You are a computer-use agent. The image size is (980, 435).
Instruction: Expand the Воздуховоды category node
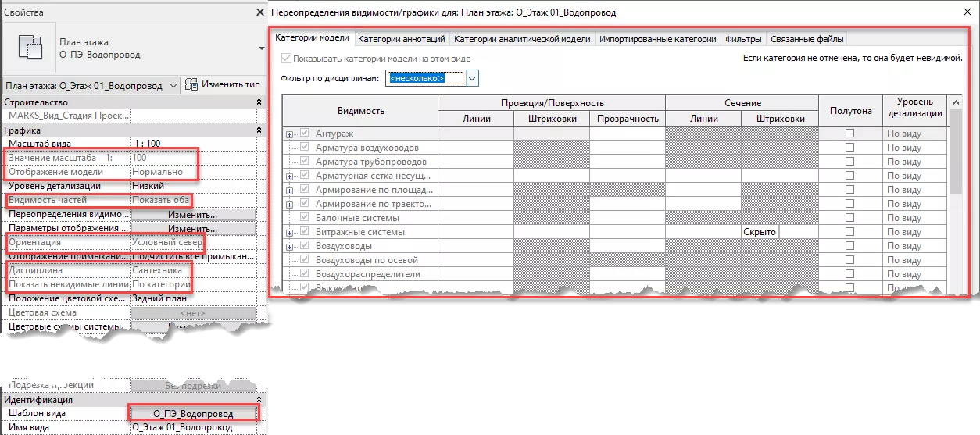click(289, 247)
